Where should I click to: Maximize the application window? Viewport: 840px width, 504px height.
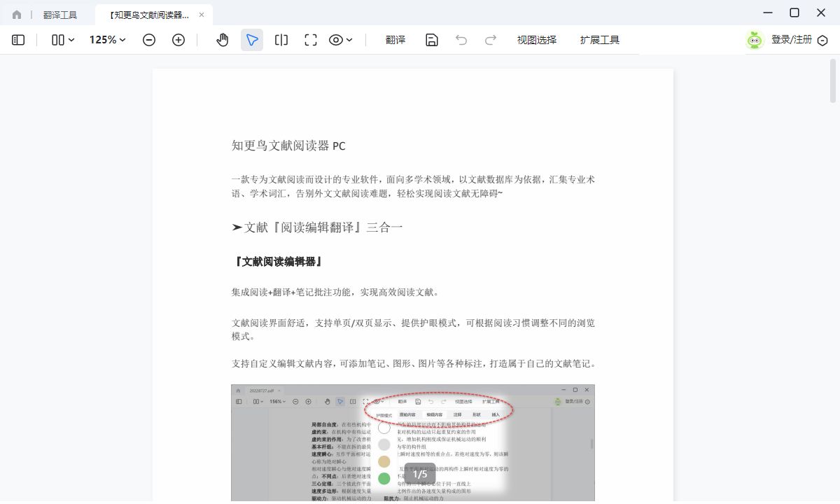click(794, 13)
